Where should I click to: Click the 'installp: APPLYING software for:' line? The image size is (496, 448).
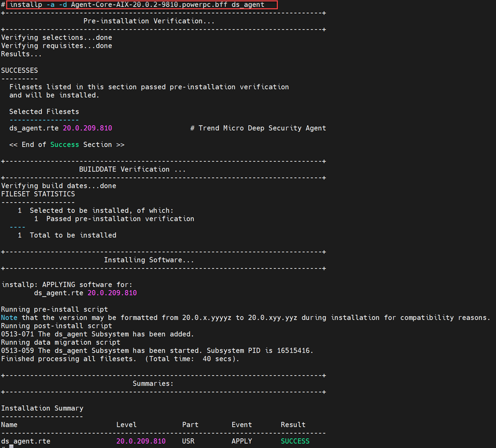click(x=67, y=285)
